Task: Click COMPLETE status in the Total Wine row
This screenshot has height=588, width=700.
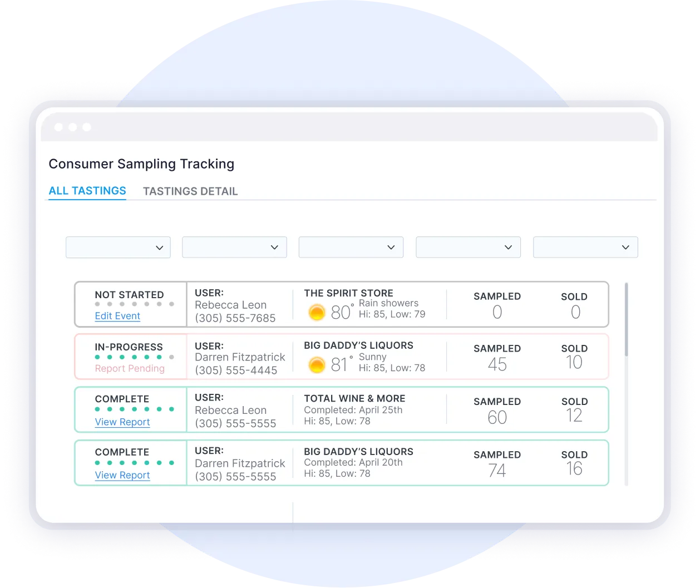Action: click(x=122, y=399)
